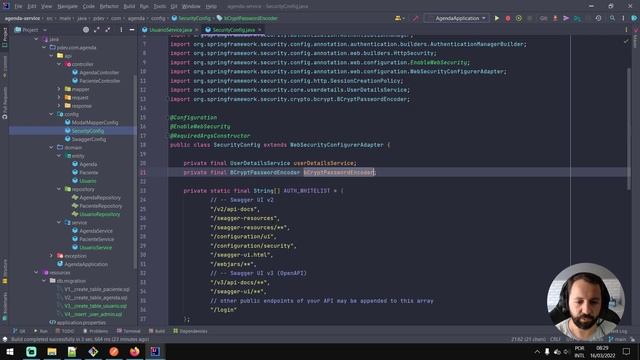
Task: Open Structure sidebar tool button
Action: click(x=4, y=271)
